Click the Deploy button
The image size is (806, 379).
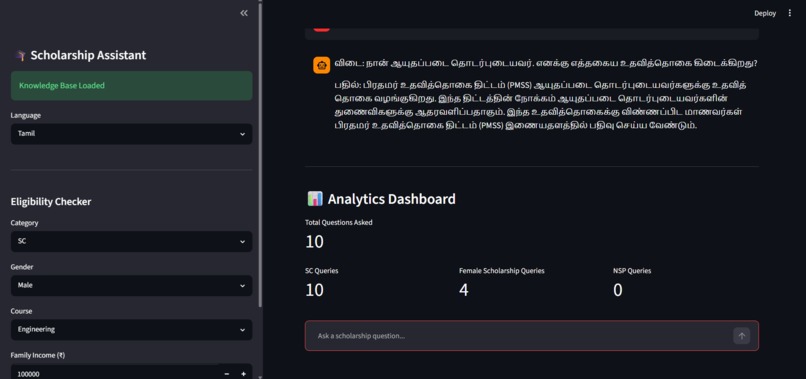coord(765,13)
